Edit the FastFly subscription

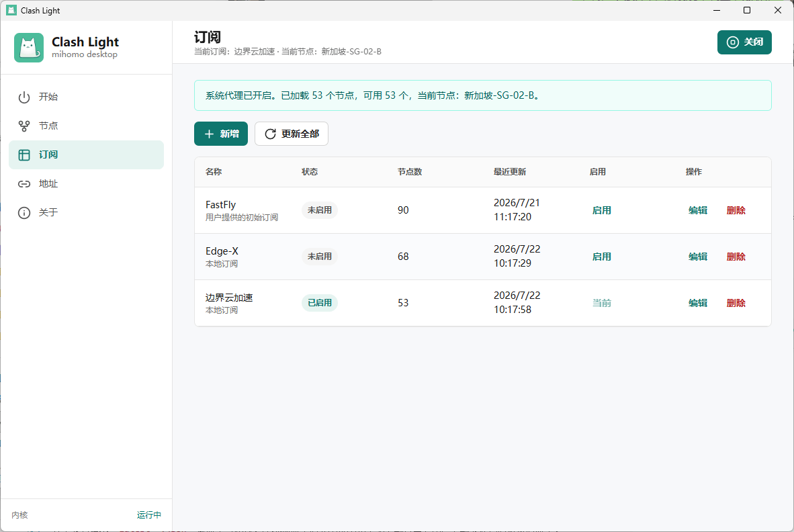(698, 210)
